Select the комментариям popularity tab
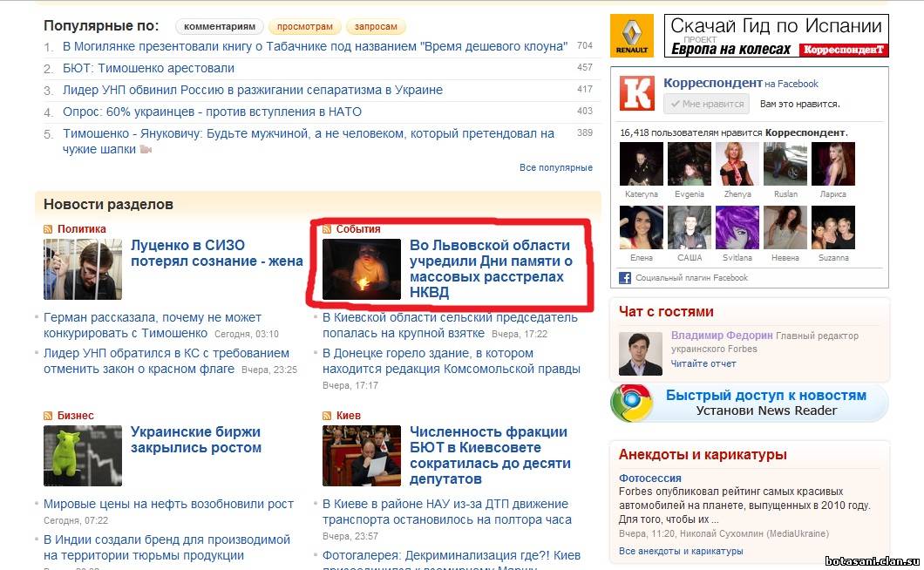Image resolution: width=924 pixels, height=570 pixels. coord(219,26)
